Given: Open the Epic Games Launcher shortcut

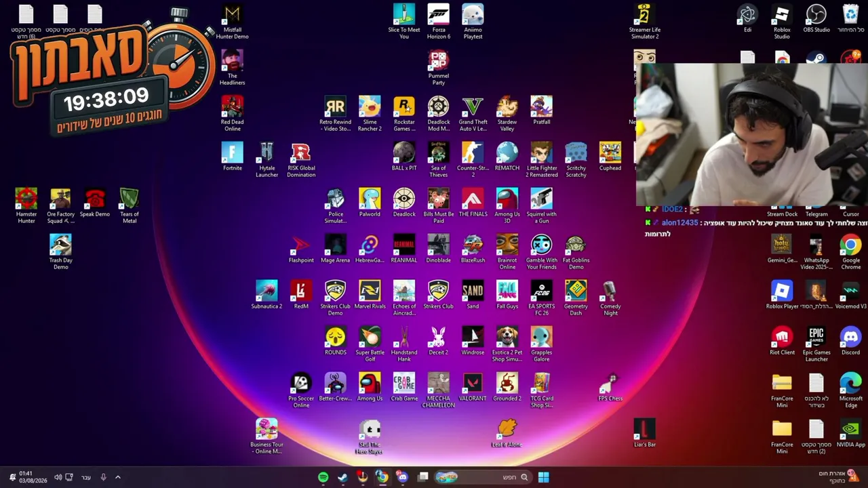Looking at the screenshot, I should (816, 344).
